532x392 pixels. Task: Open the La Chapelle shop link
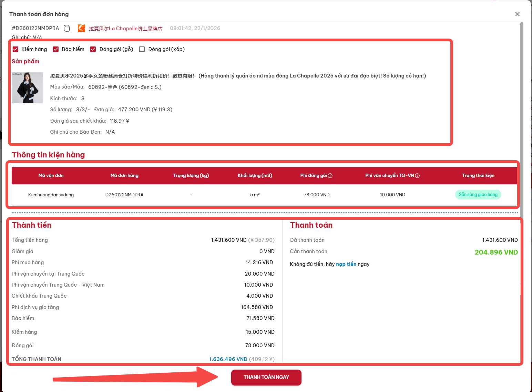[125, 28]
